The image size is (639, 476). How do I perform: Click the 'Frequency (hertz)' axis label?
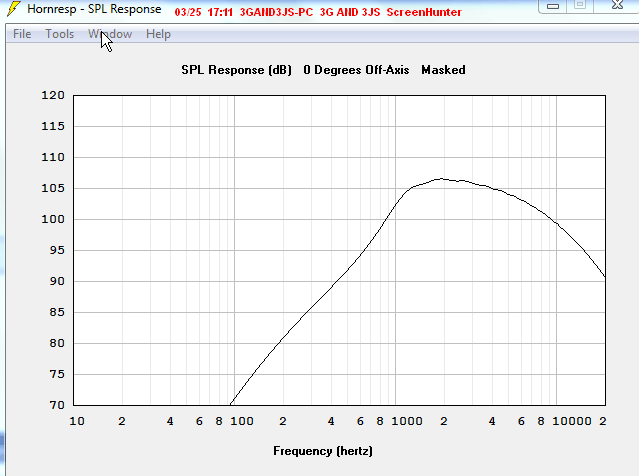tap(323, 451)
